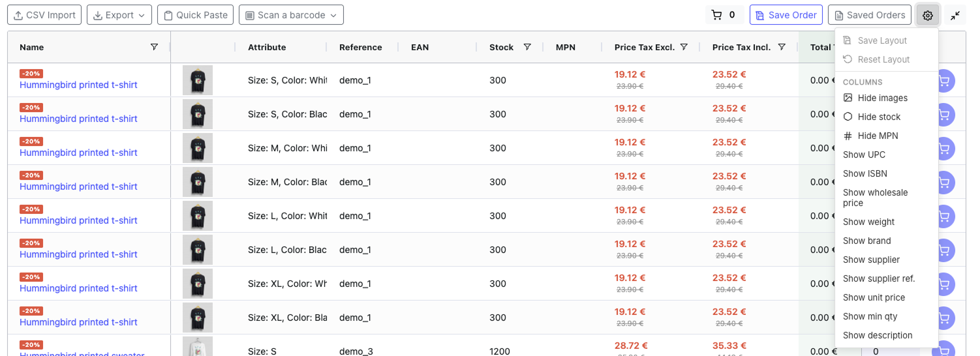Click stock value 1200 in sweater row
980x356 pixels.
(500, 351)
